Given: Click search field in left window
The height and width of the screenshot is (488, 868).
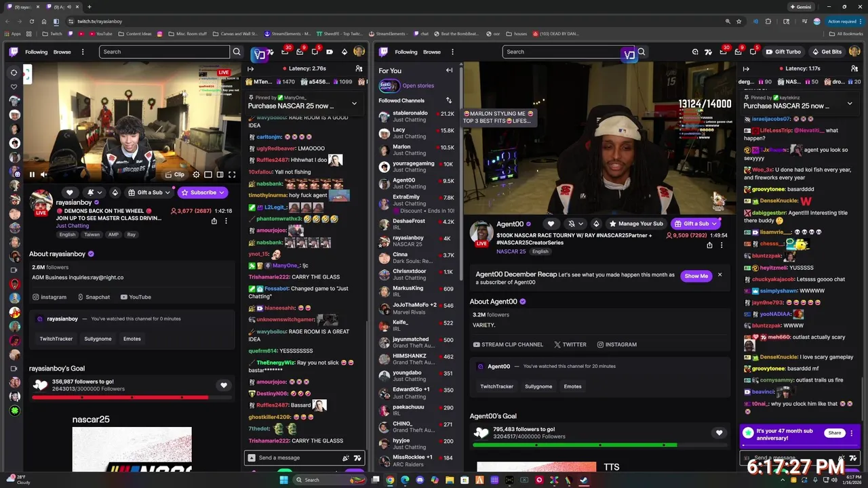Looking at the screenshot, I should (164, 52).
